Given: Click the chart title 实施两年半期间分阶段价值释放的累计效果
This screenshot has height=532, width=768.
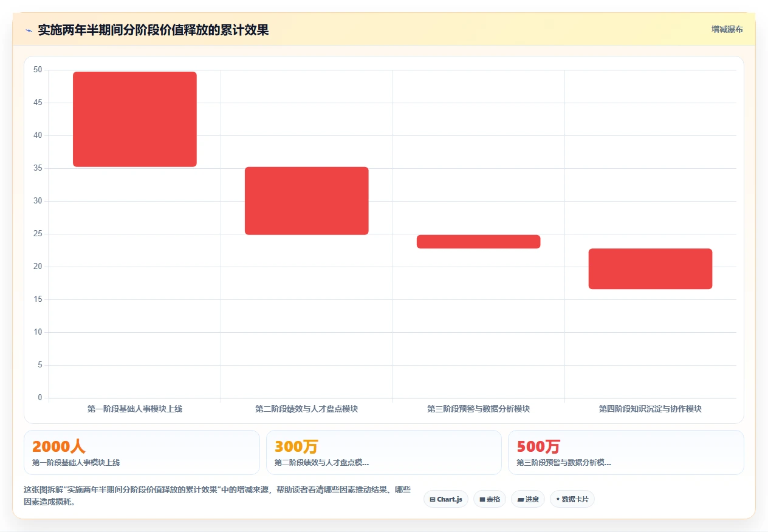Looking at the screenshot, I should (153, 30).
